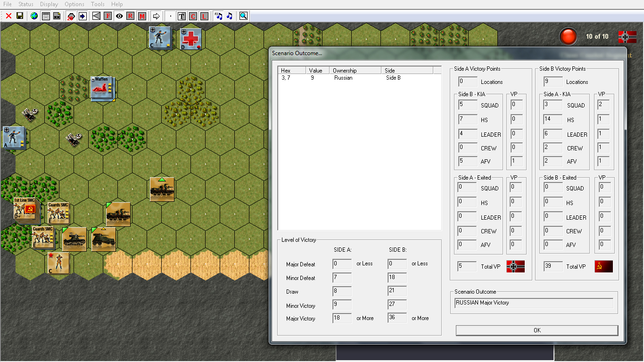Open the Help menu

(117, 4)
